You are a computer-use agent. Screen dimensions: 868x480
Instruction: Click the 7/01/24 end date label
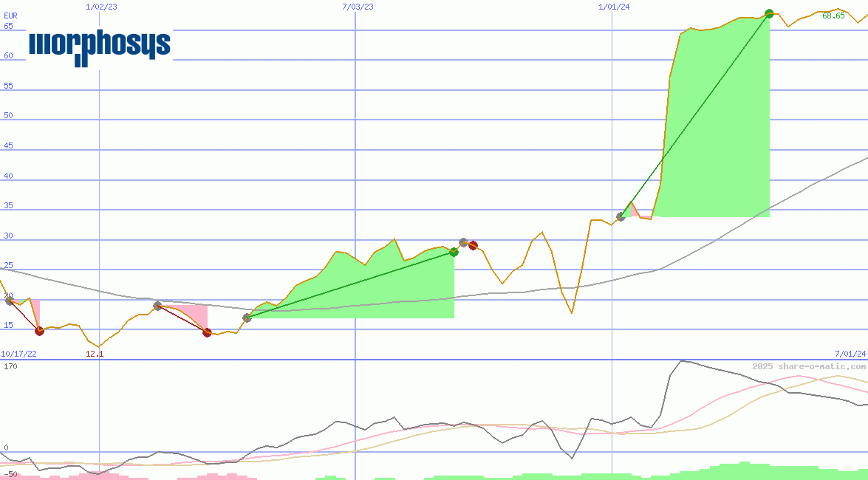tap(850, 354)
